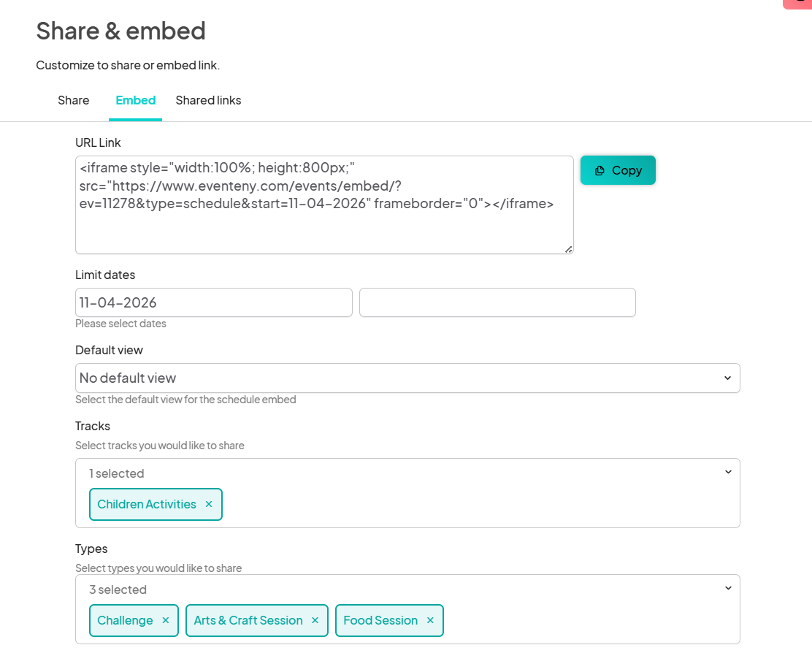Expand the Tracks dropdown chevron
Image resolution: width=812 pixels, height=664 pixels.
coord(728,472)
